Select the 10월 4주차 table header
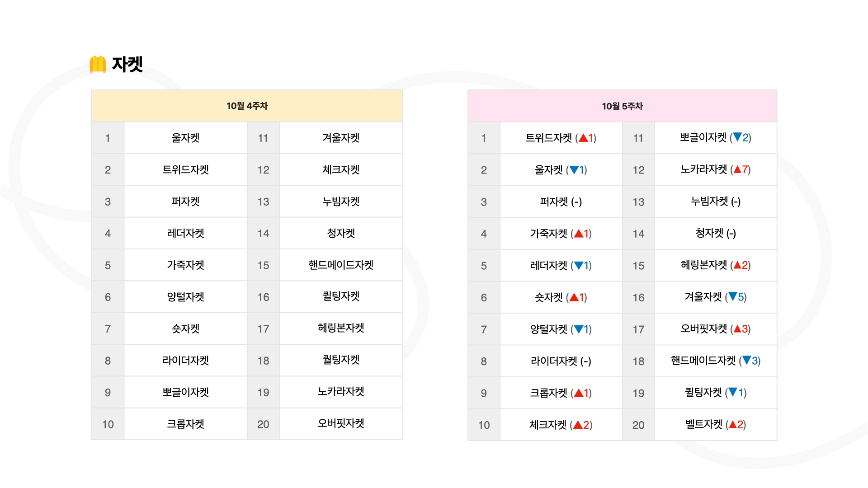The image size is (868, 488). (247, 106)
